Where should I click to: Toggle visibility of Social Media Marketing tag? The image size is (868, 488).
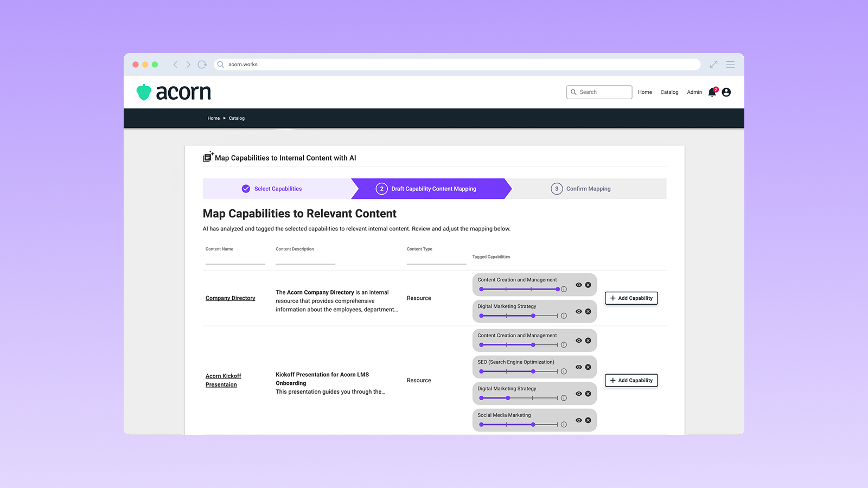point(578,420)
